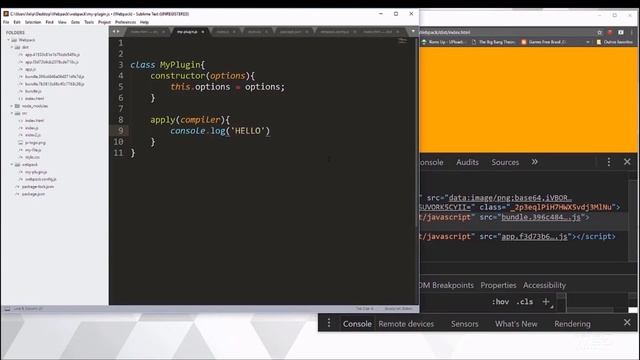Open bundle.js in the dist folder
The image size is (640, 360).
click(x=33, y=91)
